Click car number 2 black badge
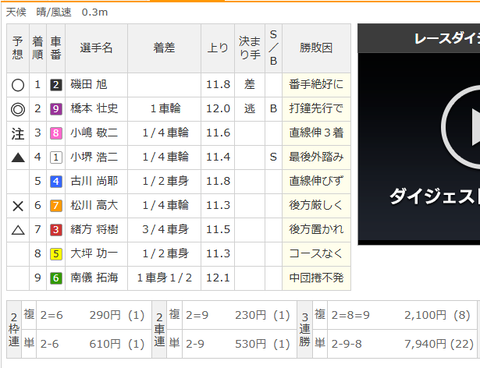The width and height of the screenshot is (480, 368). [56, 85]
